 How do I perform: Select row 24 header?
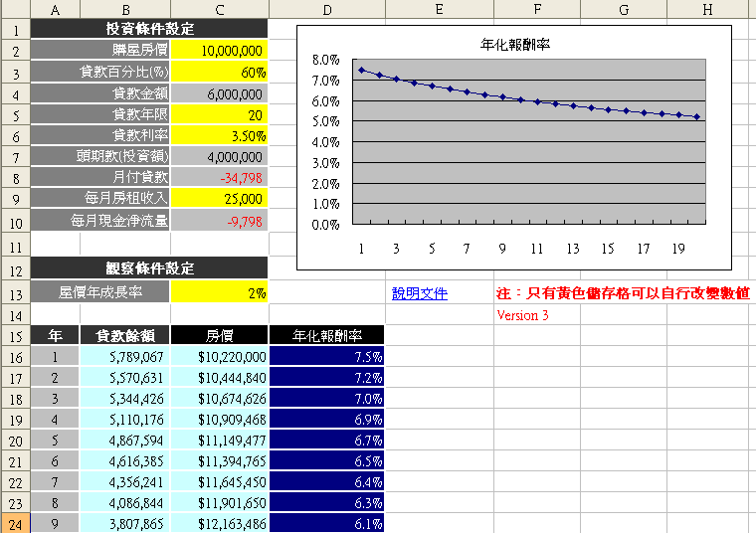click(15, 523)
